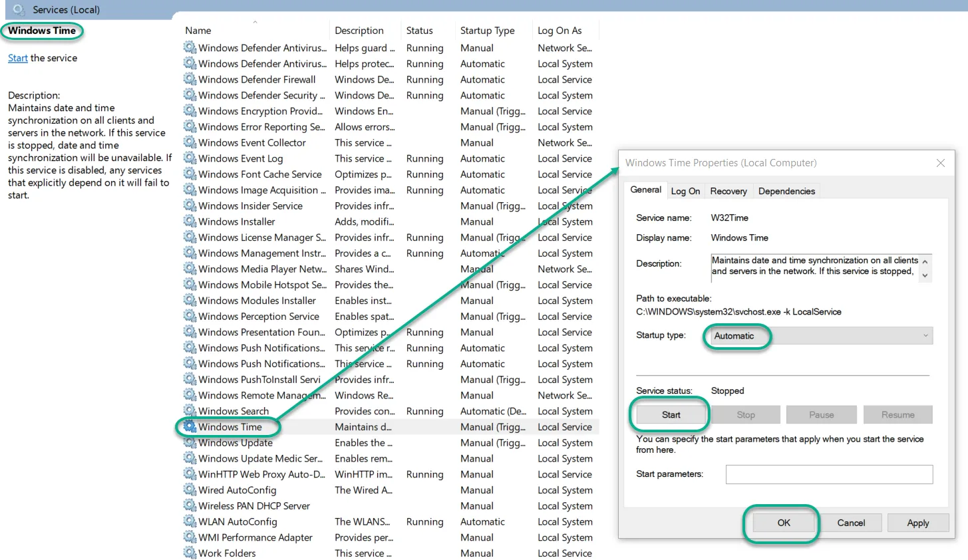Click gear icon of Work Folders
This screenshot has height=560, width=968.
pos(190,553)
